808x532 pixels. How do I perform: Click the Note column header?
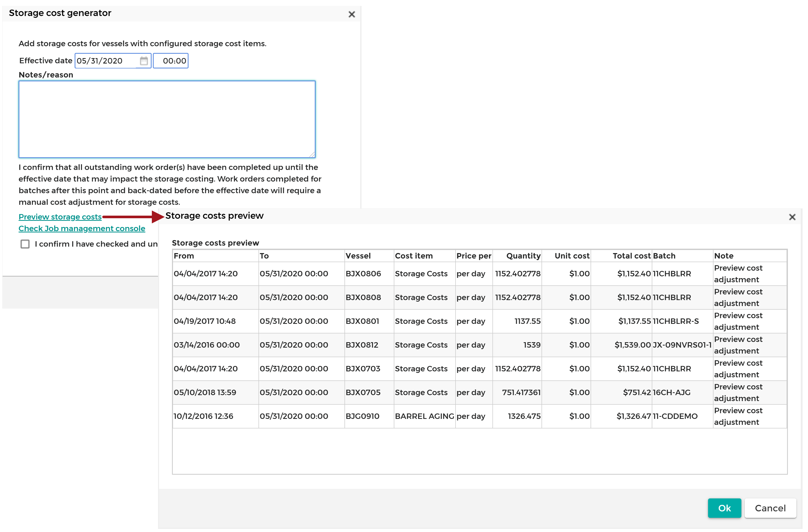click(750, 256)
